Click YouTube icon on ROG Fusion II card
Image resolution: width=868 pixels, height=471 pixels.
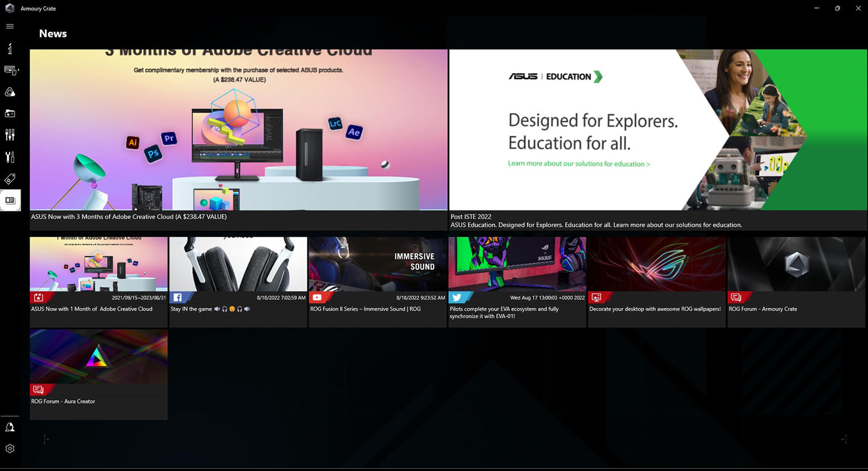coord(317,297)
